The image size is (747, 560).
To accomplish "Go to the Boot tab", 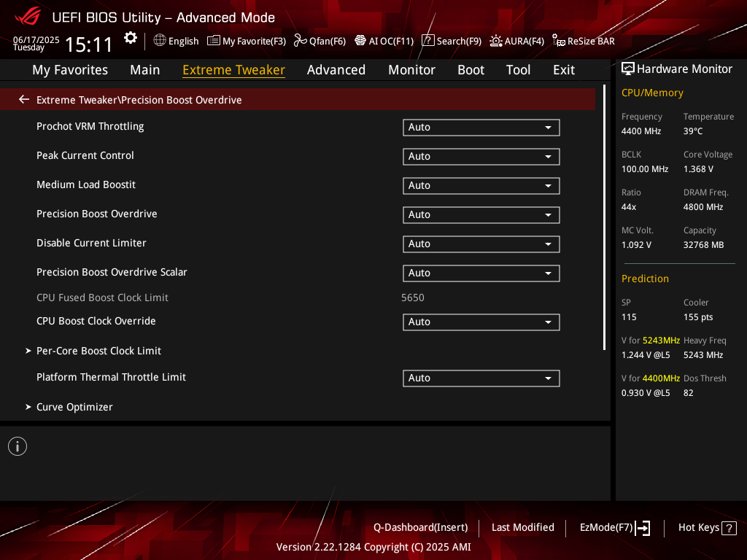I will (x=471, y=70).
